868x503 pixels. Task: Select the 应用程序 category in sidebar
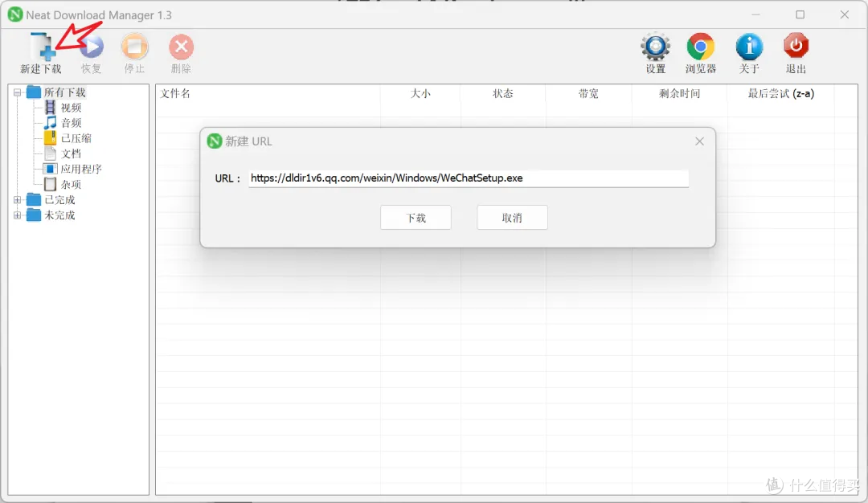click(x=80, y=169)
